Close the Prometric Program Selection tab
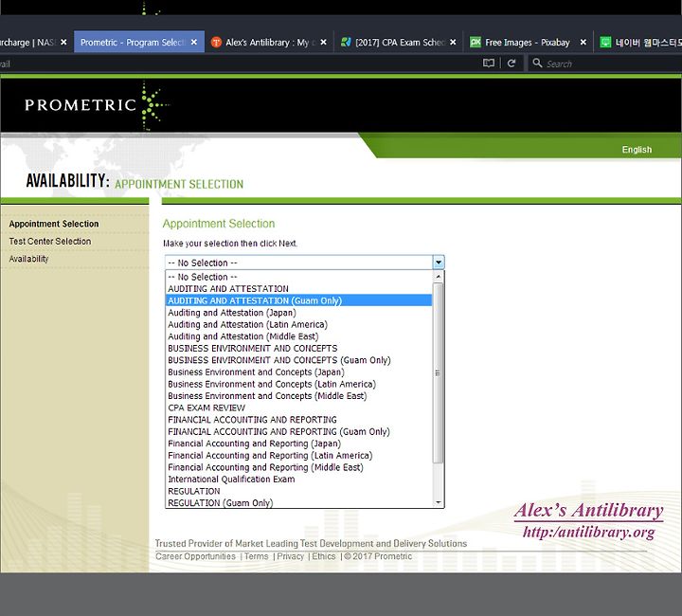 tap(194, 43)
